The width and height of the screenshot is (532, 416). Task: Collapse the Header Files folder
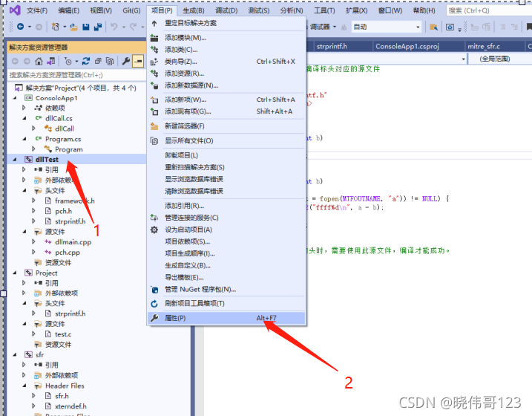click(24, 386)
